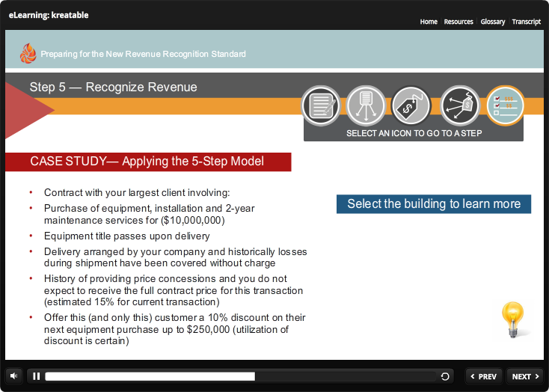Viewport: 549px width, 392px height.
Task: Go to the previous slide with PREV
Action: [x=483, y=376]
